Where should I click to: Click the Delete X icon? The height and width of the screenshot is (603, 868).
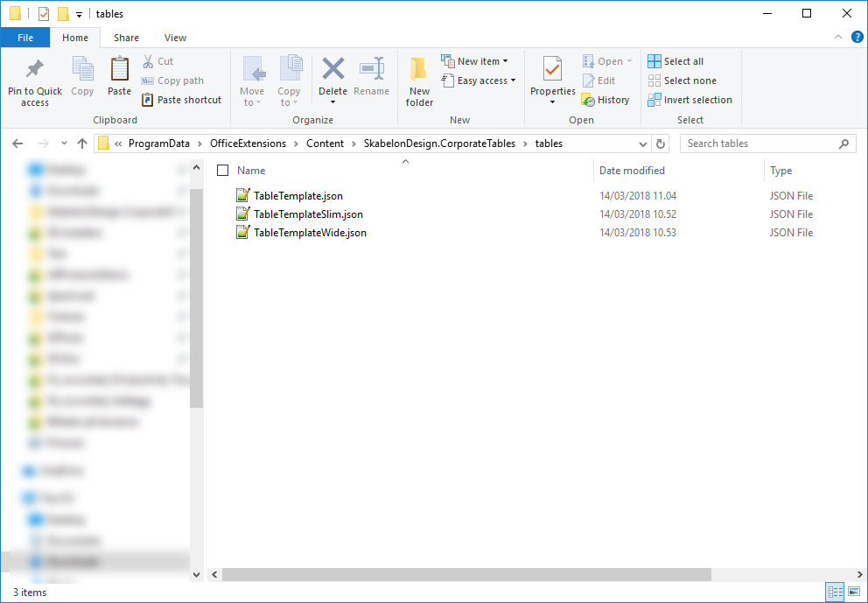click(332, 68)
